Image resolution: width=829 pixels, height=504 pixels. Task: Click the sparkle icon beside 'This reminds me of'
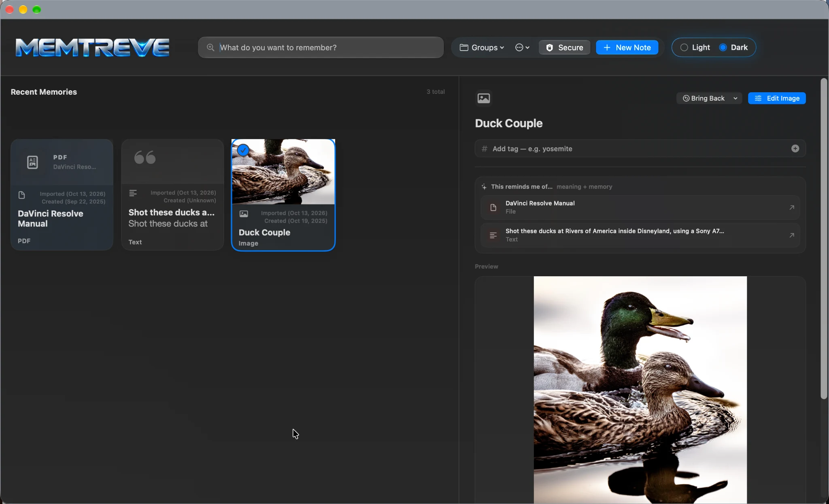coord(484,187)
